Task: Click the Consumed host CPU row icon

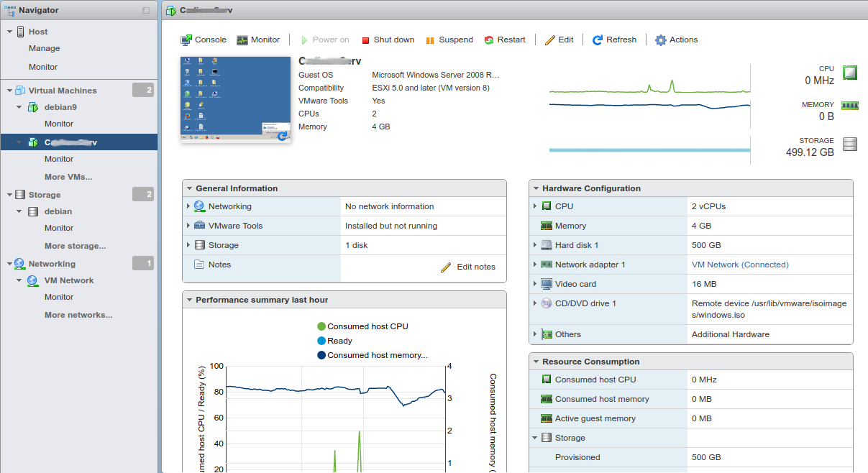Action: point(547,380)
